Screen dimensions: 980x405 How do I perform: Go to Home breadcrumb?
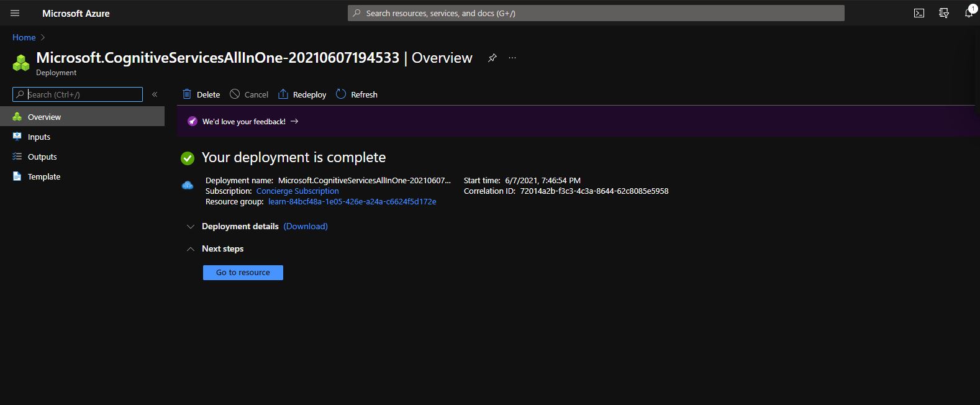tap(24, 37)
